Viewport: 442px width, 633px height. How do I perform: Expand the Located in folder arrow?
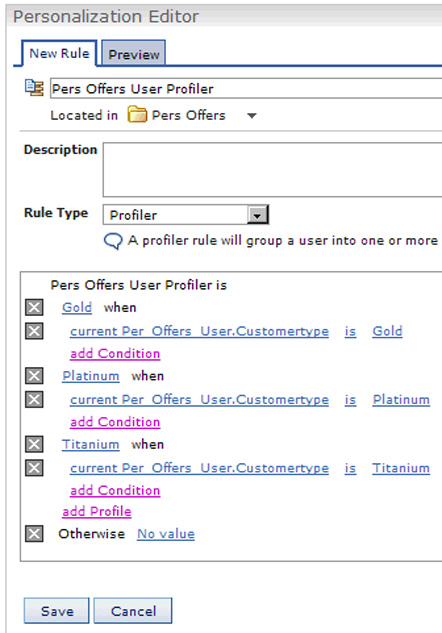tap(252, 116)
